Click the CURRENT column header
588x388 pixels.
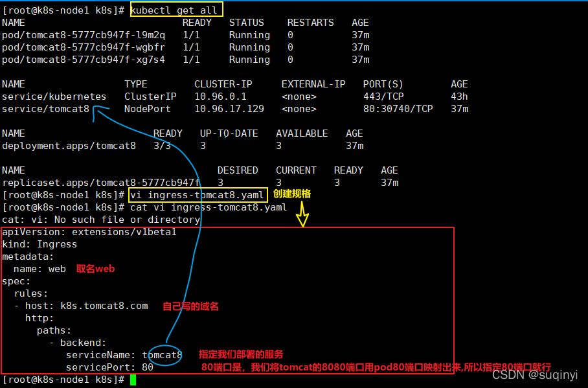tap(296, 170)
